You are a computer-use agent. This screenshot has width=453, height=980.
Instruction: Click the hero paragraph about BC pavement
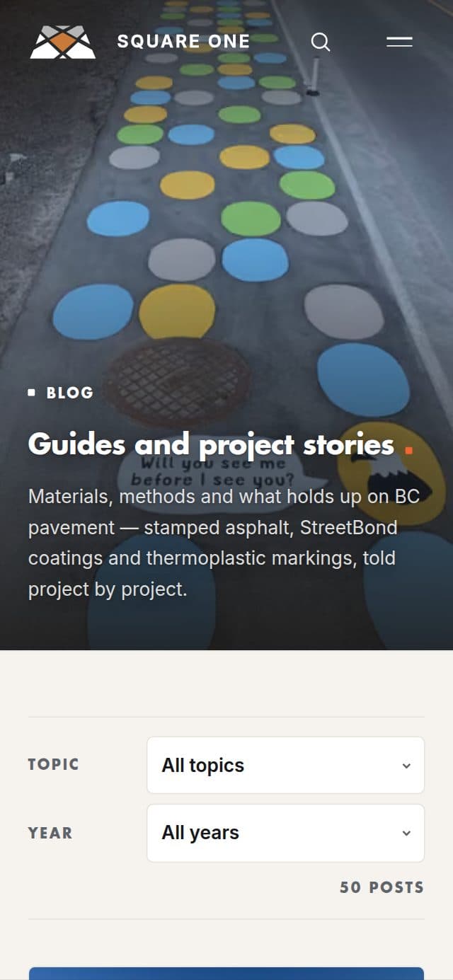(224, 543)
